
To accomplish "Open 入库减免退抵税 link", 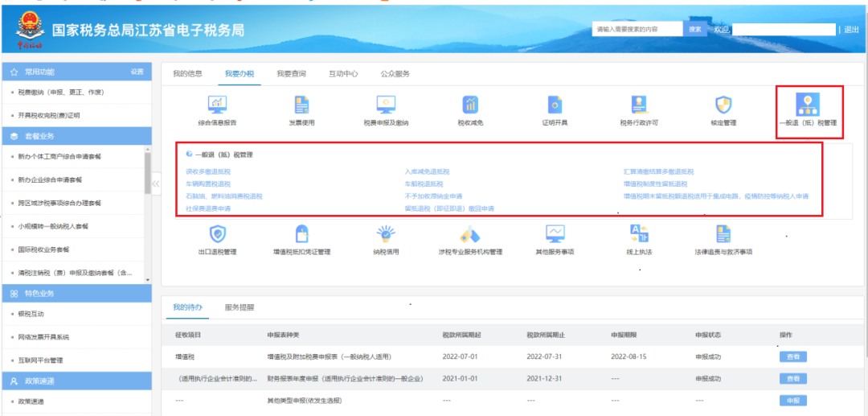I will click(x=427, y=171).
